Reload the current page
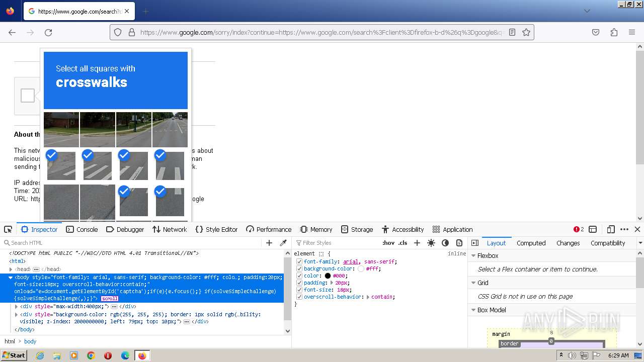 click(48, 32)
